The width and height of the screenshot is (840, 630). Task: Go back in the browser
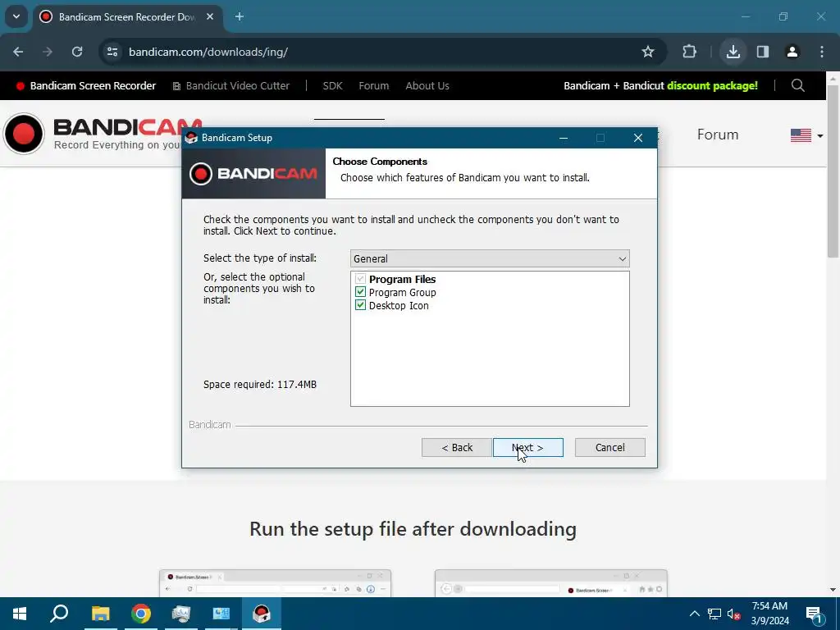click(18, 52)
